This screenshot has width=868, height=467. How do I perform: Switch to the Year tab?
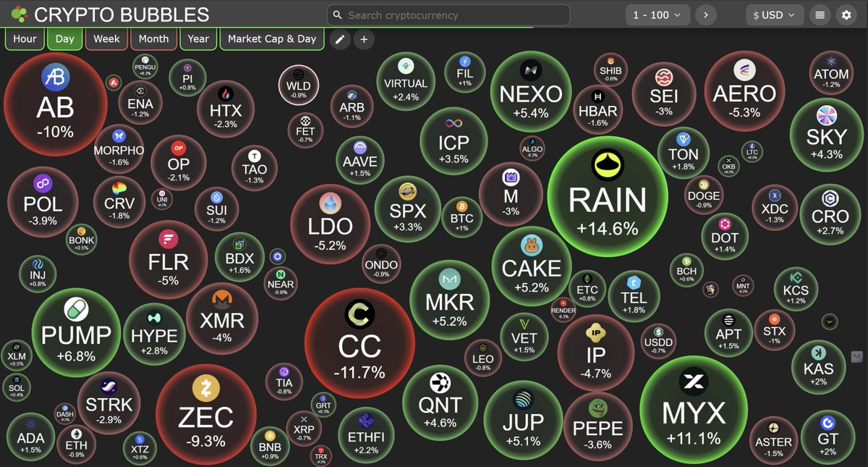point(198,39)
